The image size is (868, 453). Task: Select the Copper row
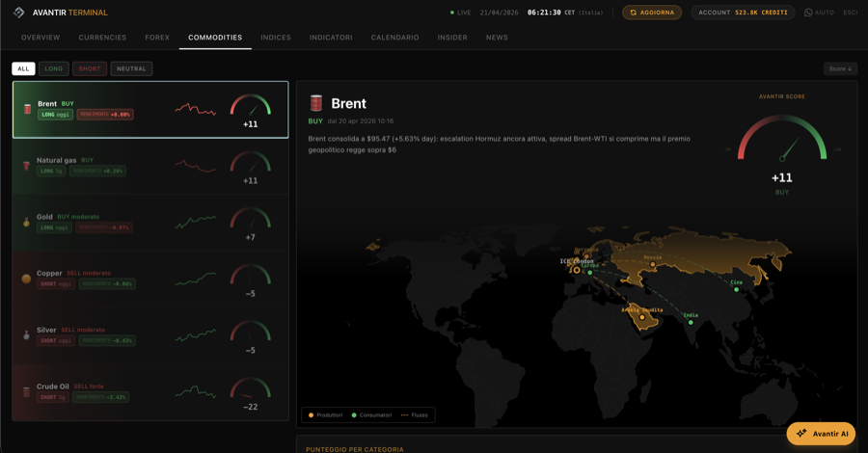pyautogui.click(x=150, y=279)
